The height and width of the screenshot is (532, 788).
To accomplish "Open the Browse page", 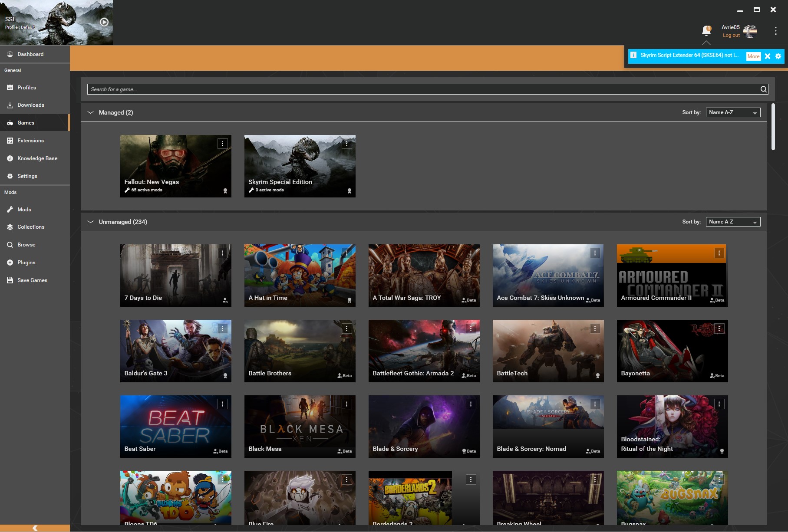I will 35,245.
